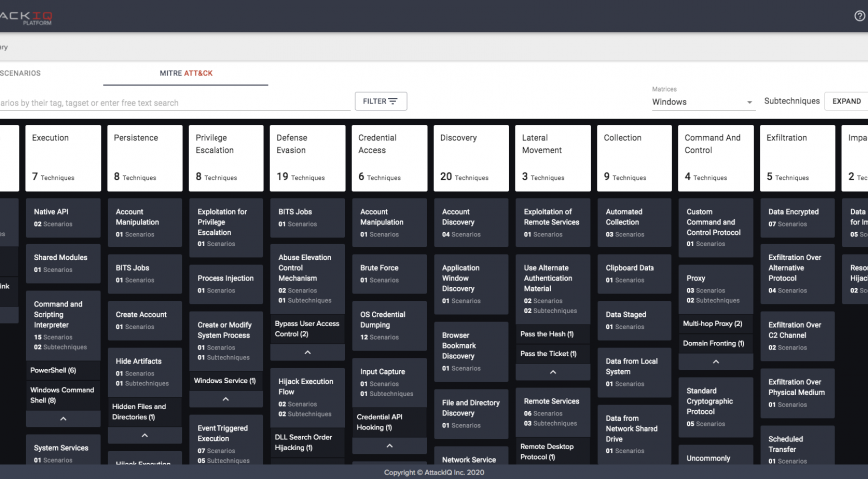Open the OS Credential Dumping card
The image size is (868, 479).
point(390,326)
